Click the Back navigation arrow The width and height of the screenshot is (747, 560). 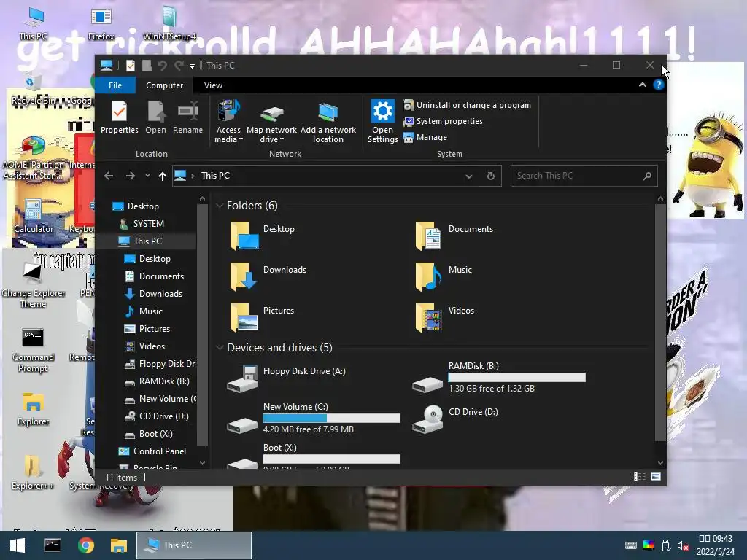pos(109,176)
